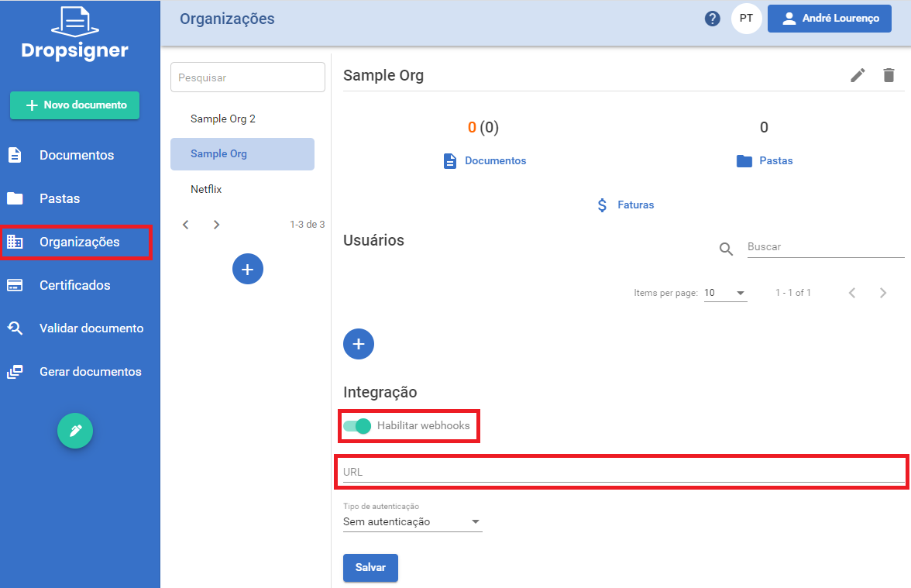Open the help question mark icon
Image resolution: width=911 pixels, height=588 pixels.
tap(712, 18)
